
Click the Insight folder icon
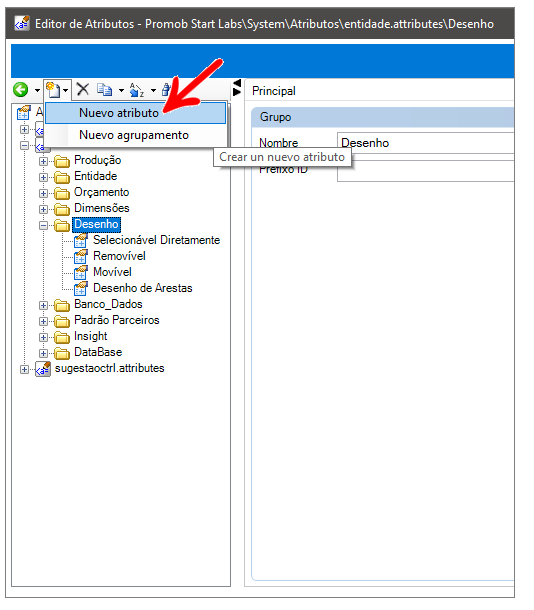[62, 337]
